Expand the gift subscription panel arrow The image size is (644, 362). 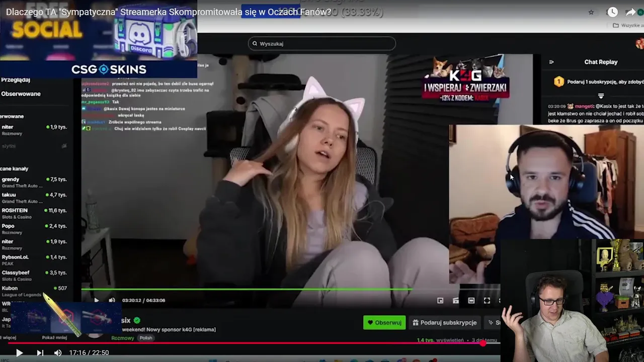(x=601, y=96)
